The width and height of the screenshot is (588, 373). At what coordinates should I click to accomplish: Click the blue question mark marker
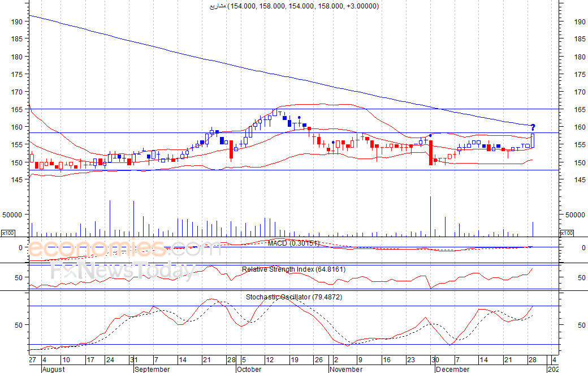click(x=533, y=127)
